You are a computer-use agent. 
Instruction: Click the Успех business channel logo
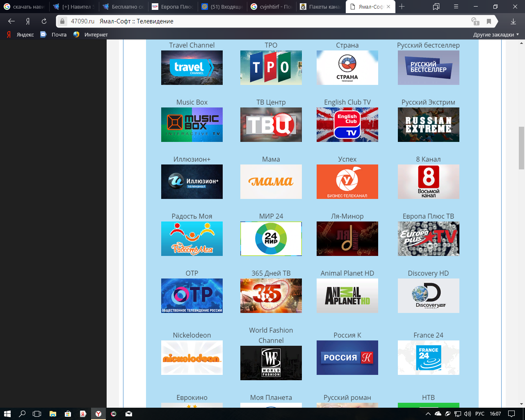pyautogui.click(x=347, y=182)
